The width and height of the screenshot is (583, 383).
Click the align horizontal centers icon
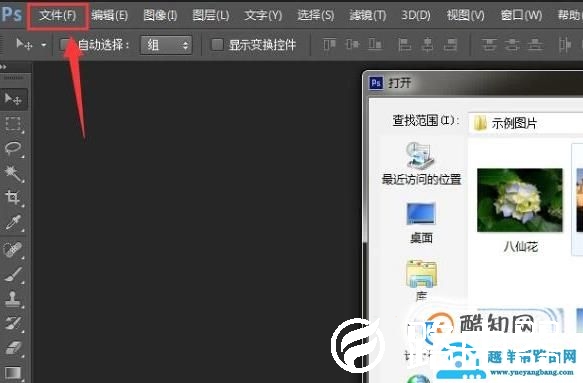click(x=428, y=45)
